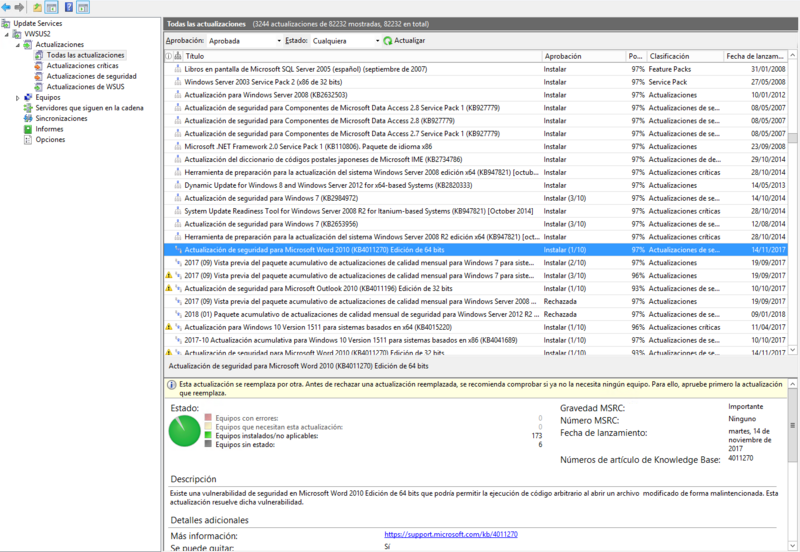Viewport: 800px width, 552px height.
Task: Select Actualizaciones de seguridad in the tree
Action: 91,77
